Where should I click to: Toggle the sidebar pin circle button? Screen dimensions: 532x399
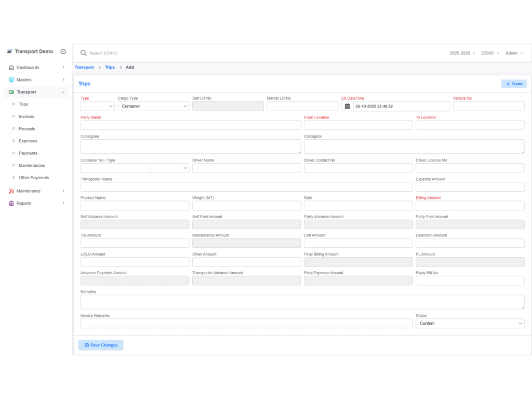(63, 51)
